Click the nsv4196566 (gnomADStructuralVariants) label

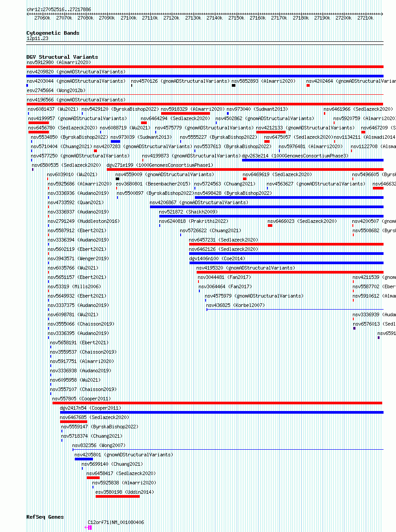pos(76,100)
